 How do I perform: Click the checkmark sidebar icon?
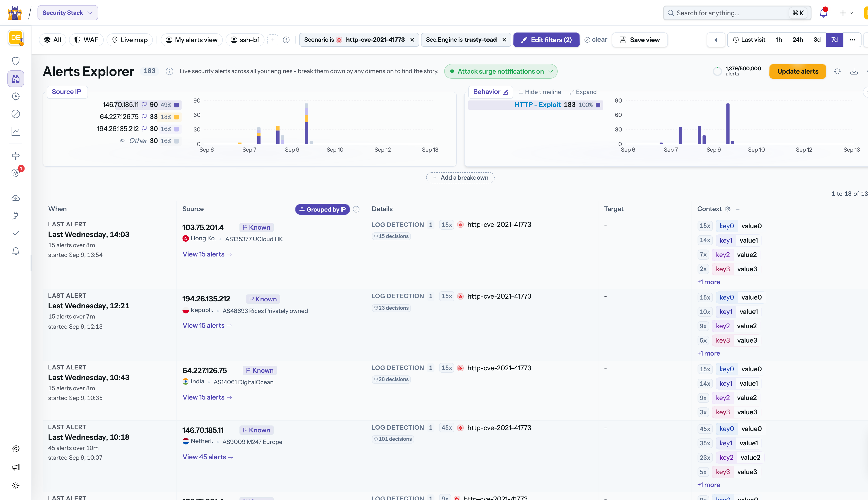tap(16, 233)
